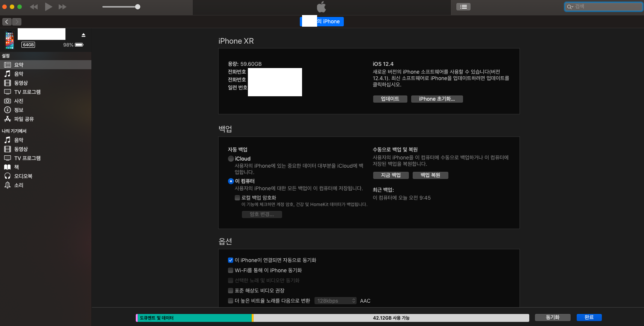
Task: Click the 98% battery indicator
Action: (73, 45)
